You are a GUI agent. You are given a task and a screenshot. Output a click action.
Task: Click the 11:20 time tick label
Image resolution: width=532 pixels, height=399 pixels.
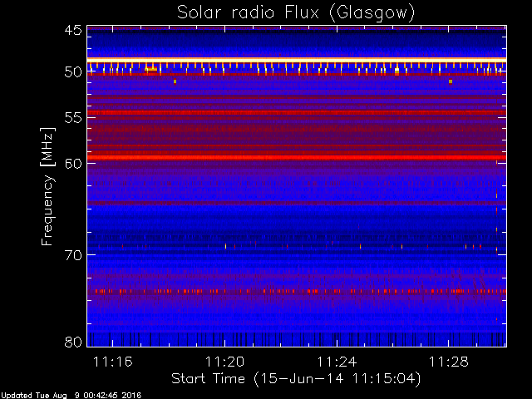pos(224,362)
